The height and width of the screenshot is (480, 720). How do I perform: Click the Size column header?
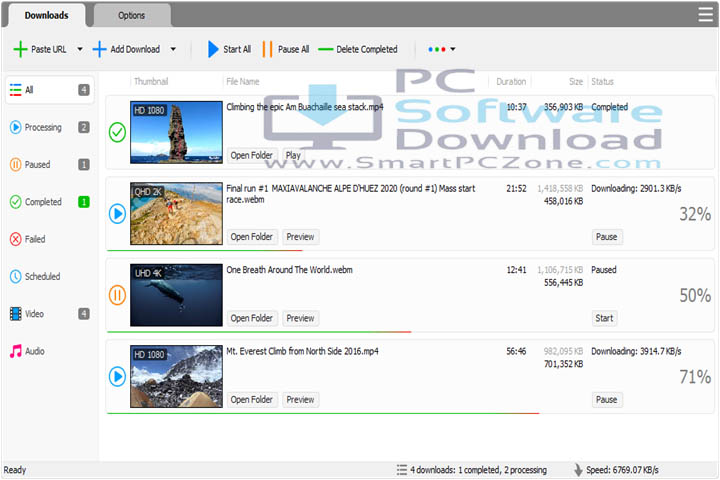pyautogui.click(x=576, y=81)
